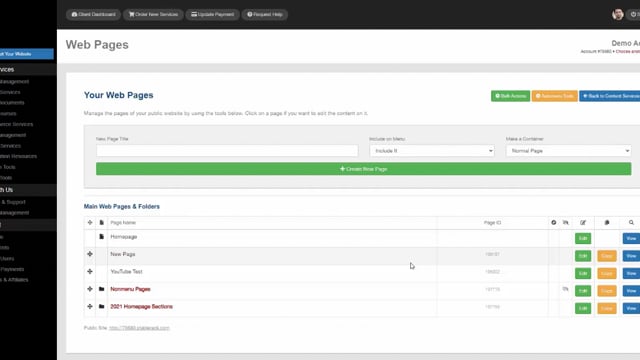Click the New Page Title input field
The height and width of the screenshot is (360, 640).
[x=227, y=151]
